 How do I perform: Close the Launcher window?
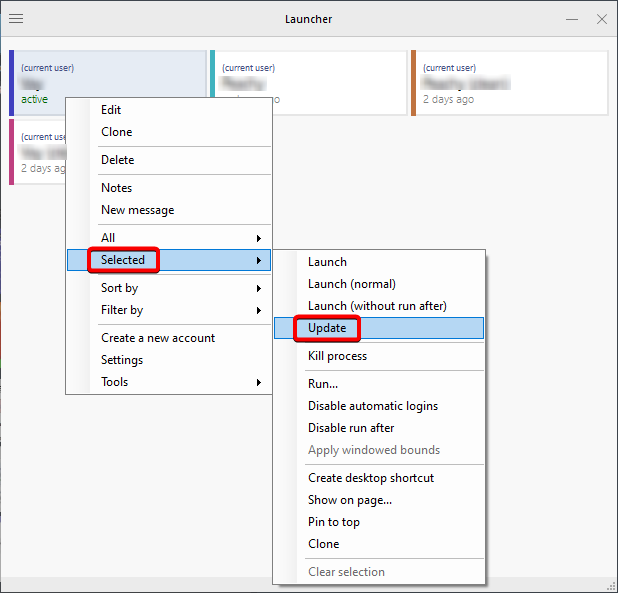click(x=601, y=19)
